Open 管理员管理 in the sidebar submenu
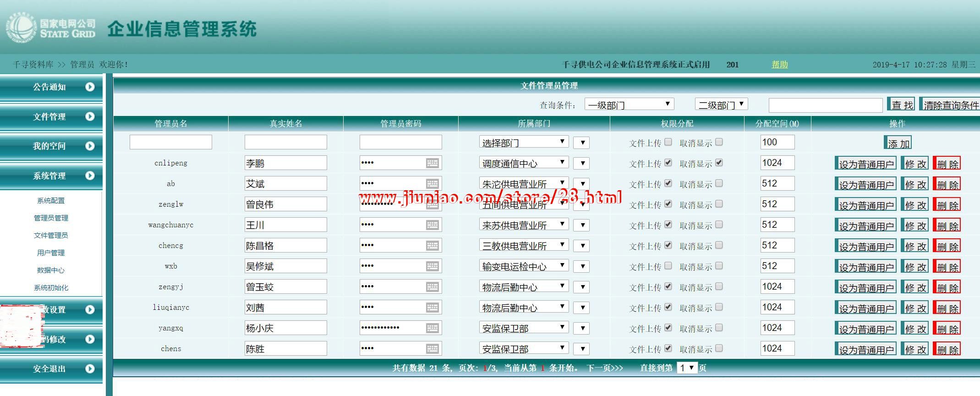The width and height of the screenshot is (980, 396). [51, 218]
